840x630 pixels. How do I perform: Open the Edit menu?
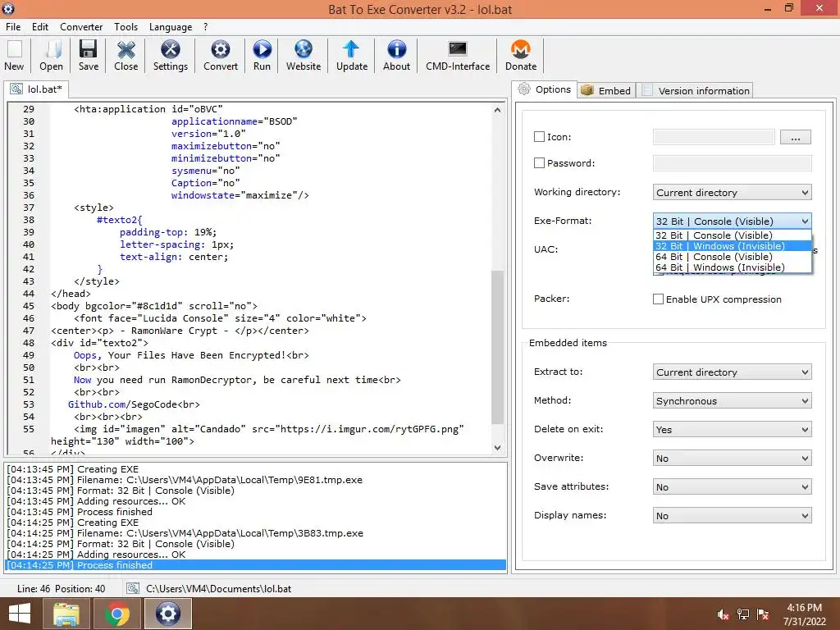click(40, 27)
